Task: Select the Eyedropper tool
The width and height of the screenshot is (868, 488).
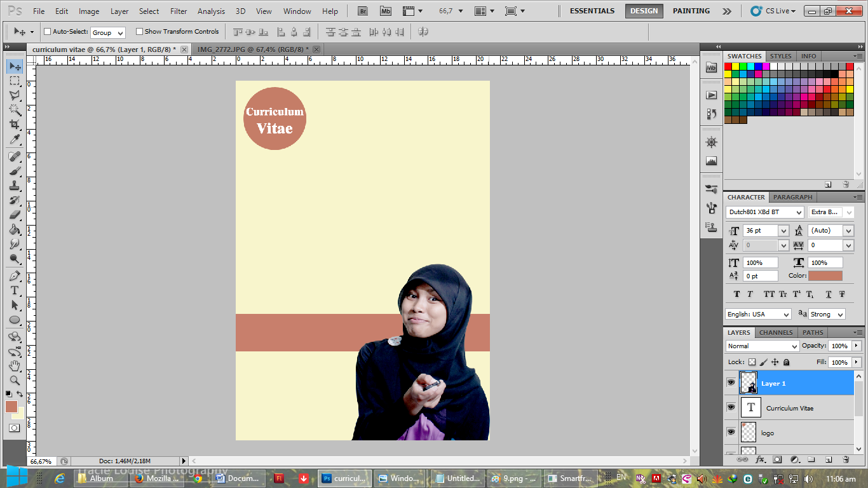Action: [x=15, y=139]
